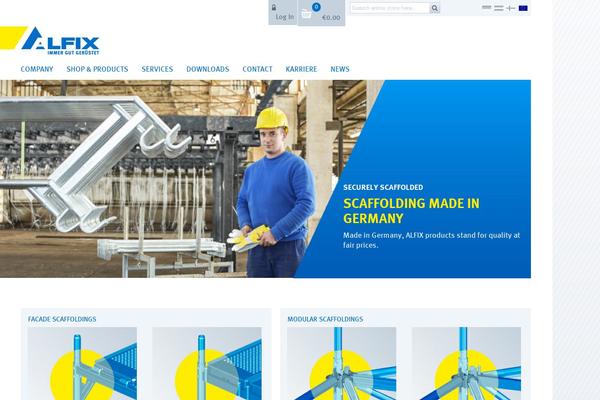Focus the shop search input field

(x=390, y=8)
